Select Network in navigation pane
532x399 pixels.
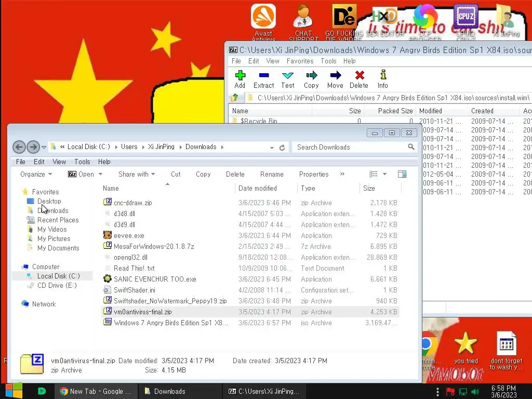tap(44, 304)
